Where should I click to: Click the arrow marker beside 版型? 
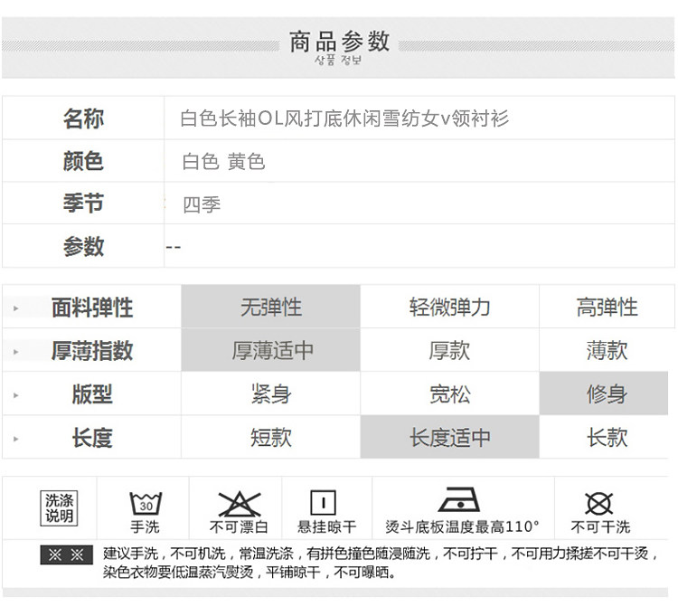point(16,395)
